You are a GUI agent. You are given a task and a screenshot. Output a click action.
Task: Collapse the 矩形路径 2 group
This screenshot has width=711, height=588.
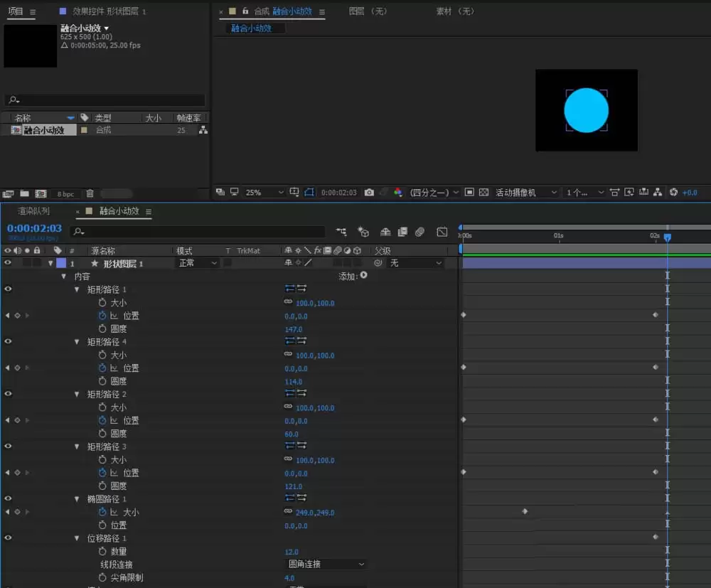pos(77,394)
